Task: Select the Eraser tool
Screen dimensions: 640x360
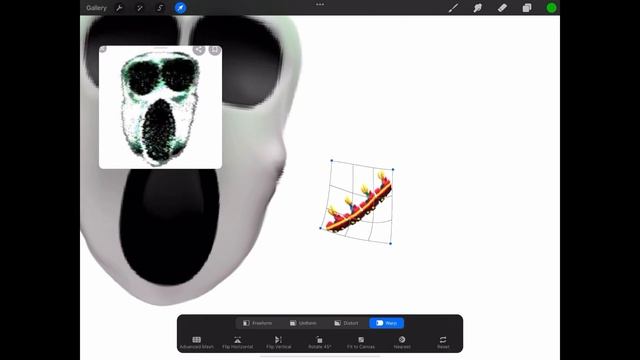Action: click(x=502, y=8)
